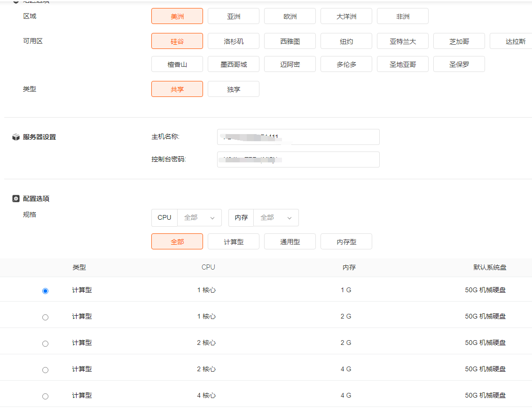Select the 1 core 2 G radio button
The height and width of the screenshot is (415, 532).
tap(45, 317)
